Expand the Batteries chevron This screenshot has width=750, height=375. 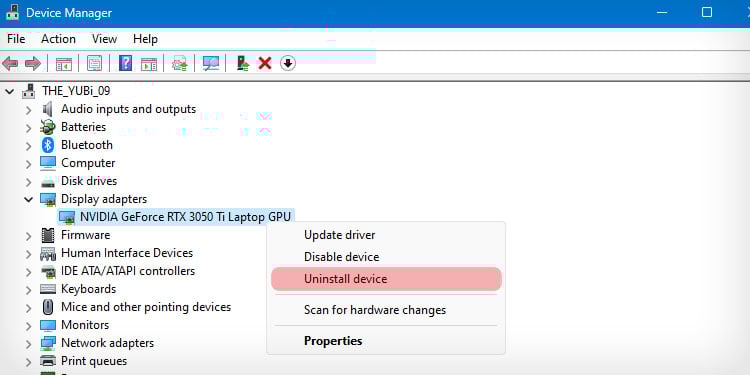(x=29, y=128)
